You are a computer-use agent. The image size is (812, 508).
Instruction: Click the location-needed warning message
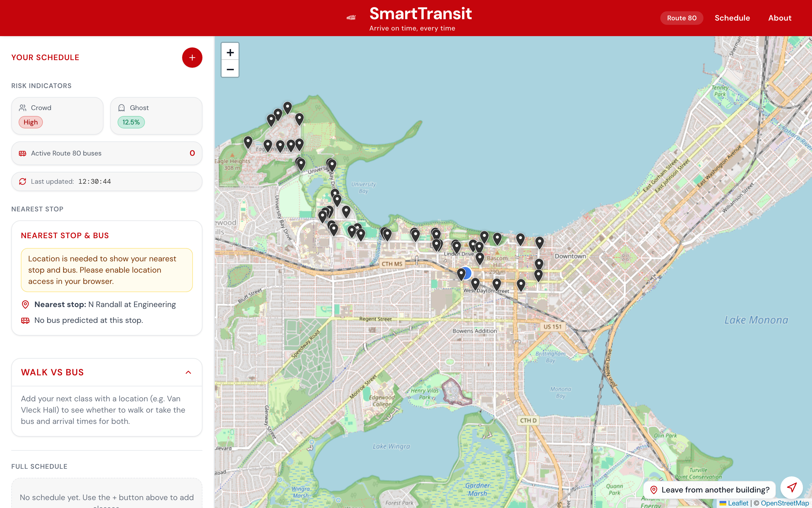[107, 270]
